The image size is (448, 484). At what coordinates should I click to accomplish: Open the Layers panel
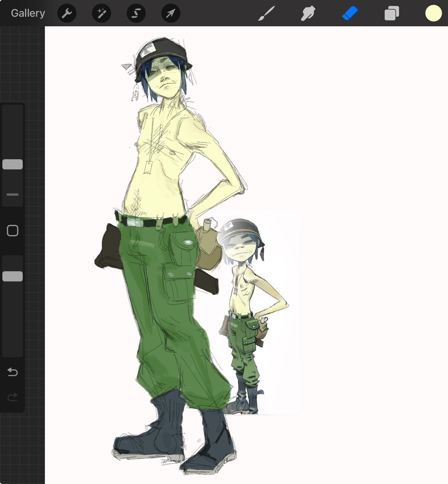[392, 13]
